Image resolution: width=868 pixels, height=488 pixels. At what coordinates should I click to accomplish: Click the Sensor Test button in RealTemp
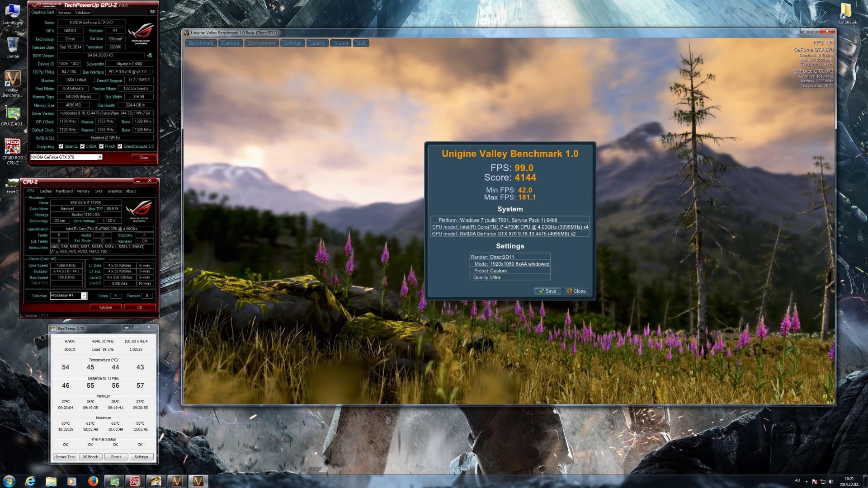[65, 457]
